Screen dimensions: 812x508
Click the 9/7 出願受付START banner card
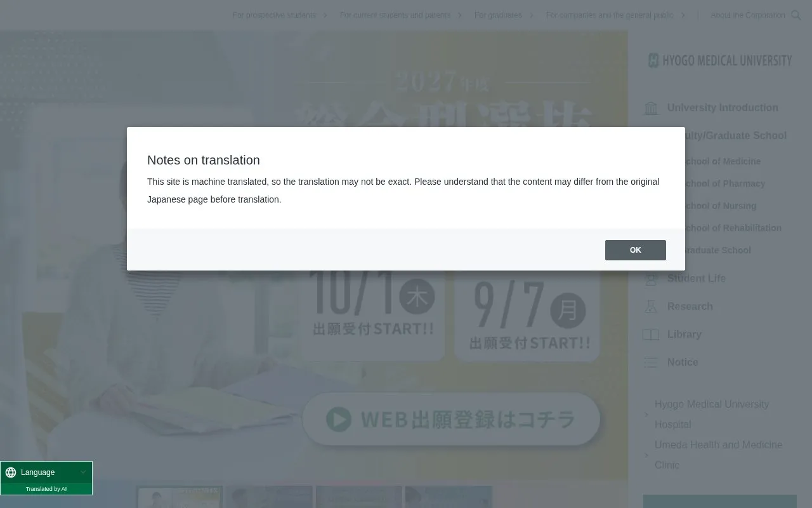(x=527, y=315)
